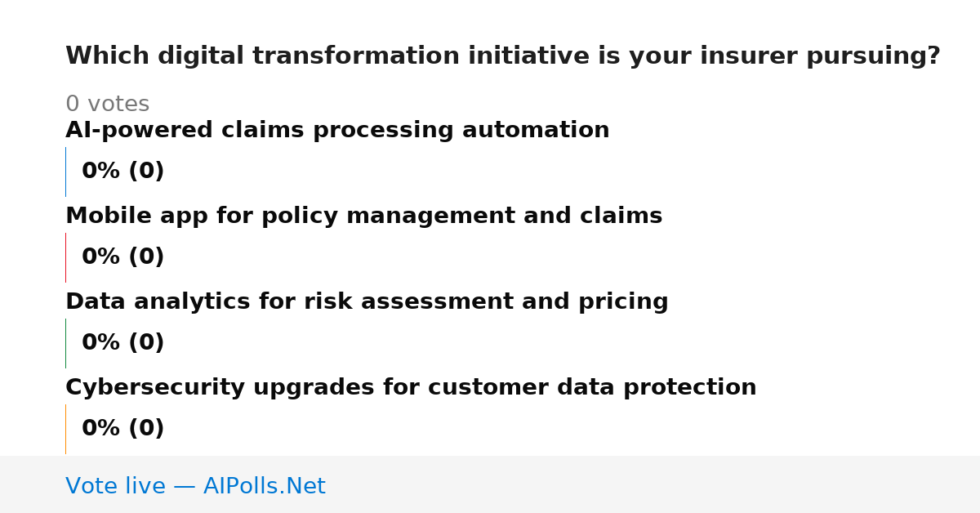Click the red bar for Mobile app
The width and height of the screenshot is (980, 513).
[65, 257]
